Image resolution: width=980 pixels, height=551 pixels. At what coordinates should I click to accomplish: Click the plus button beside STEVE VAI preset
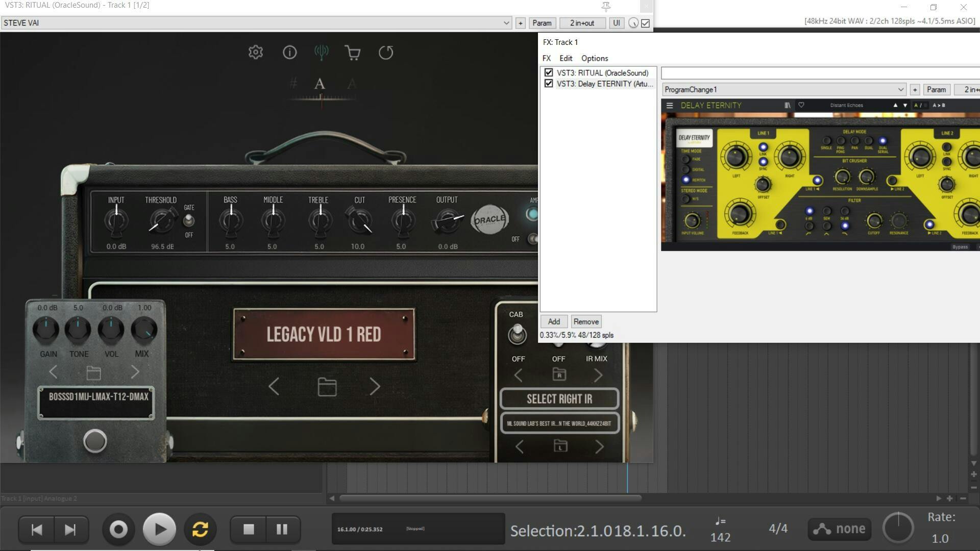(x=520, y=23)
